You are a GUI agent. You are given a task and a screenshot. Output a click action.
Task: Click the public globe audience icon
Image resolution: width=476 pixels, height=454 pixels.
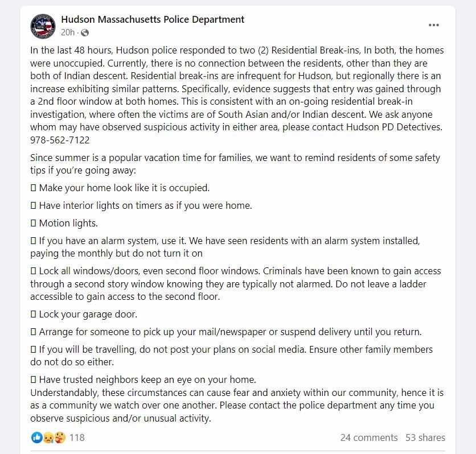pos(85,33)
